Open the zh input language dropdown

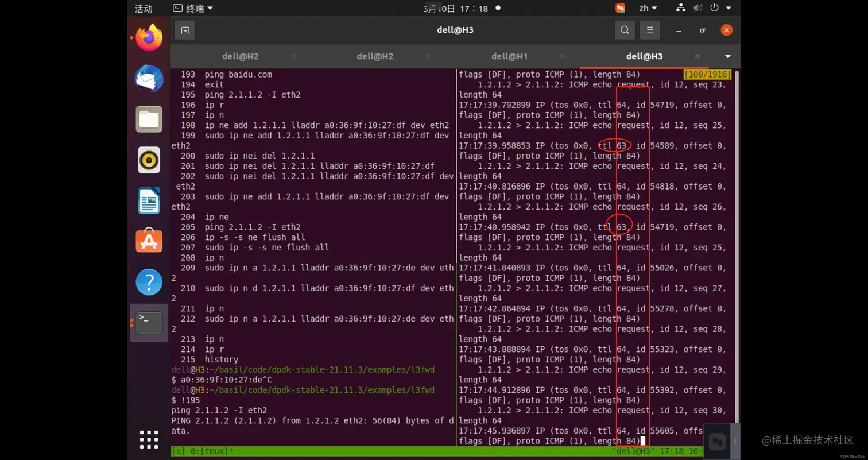(648, 8)
